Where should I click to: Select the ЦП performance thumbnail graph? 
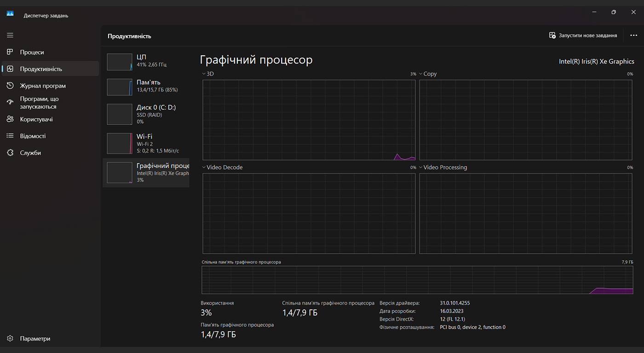click(x=120, y=62)
